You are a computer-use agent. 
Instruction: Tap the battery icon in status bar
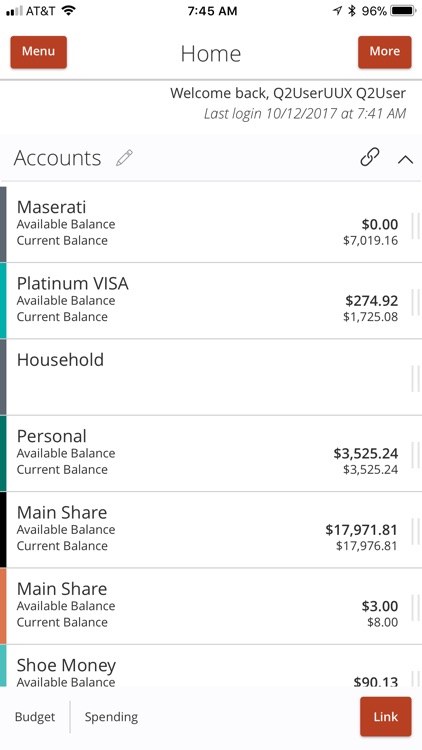pos(403,11)
